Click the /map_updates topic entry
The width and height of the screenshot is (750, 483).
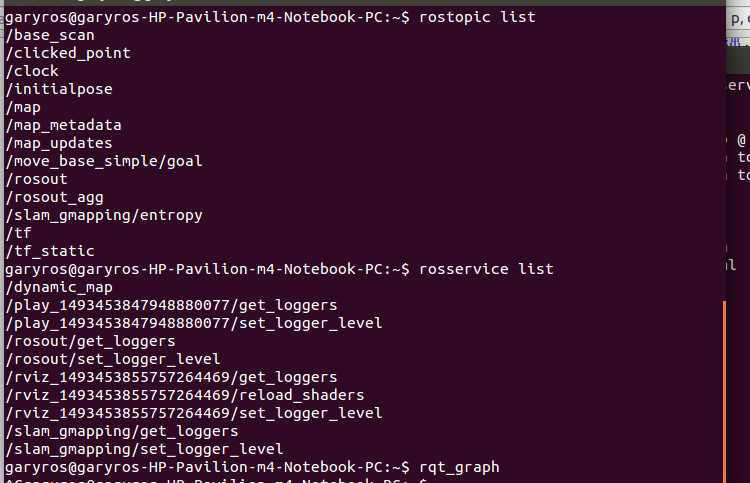(59, 143)
